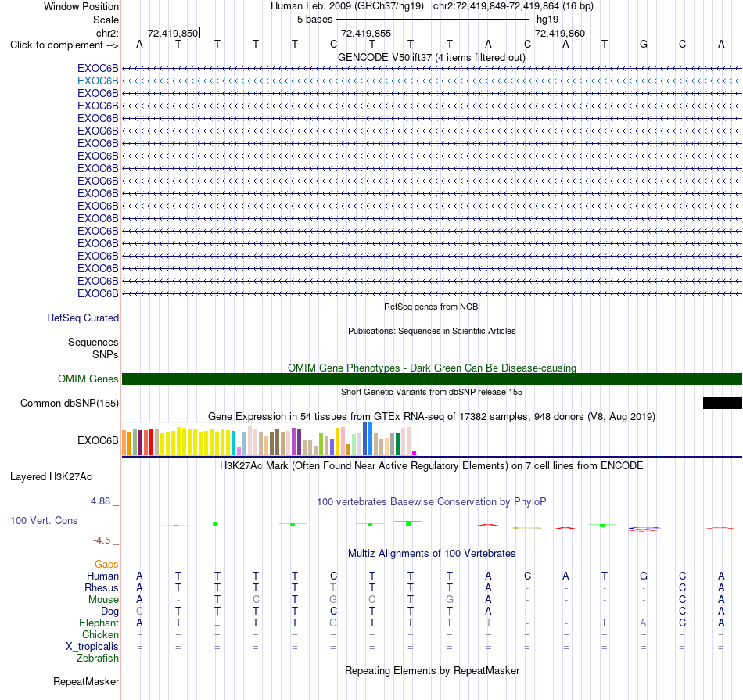
Task: Click the tall blue bars in GTEx chart
Action: click(368, 439)
